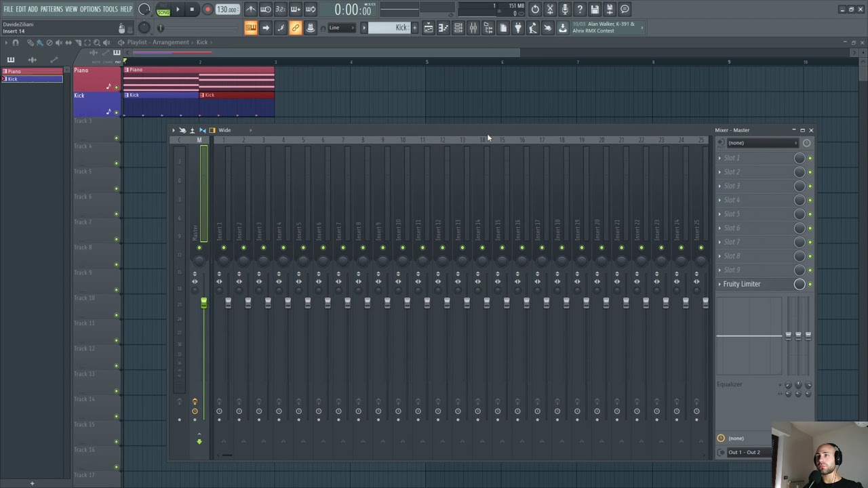Open the Browser view icon
The height and width of the screenshot is (488, 868).
pos(488,28)
